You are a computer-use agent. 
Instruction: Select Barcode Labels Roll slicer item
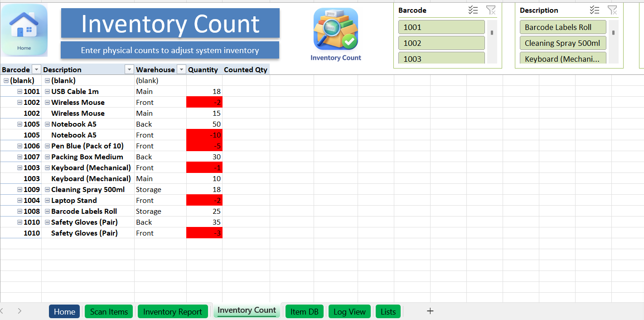(562, 27)
